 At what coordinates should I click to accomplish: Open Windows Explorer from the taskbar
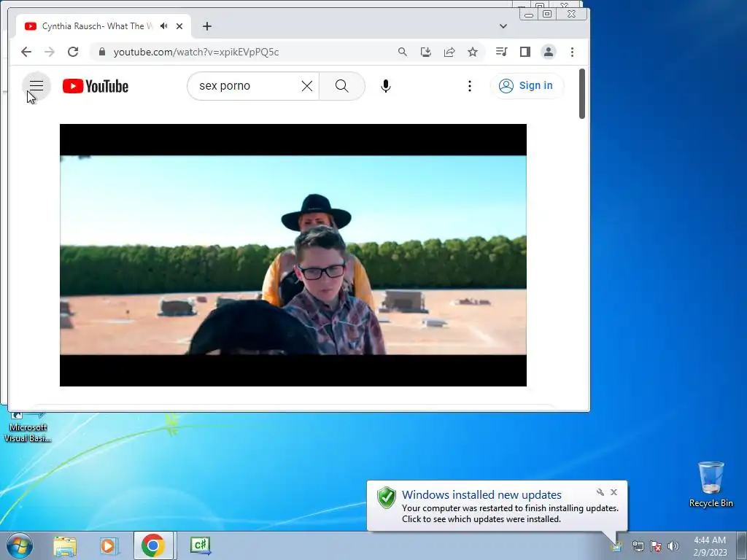[x=65, y=545]
